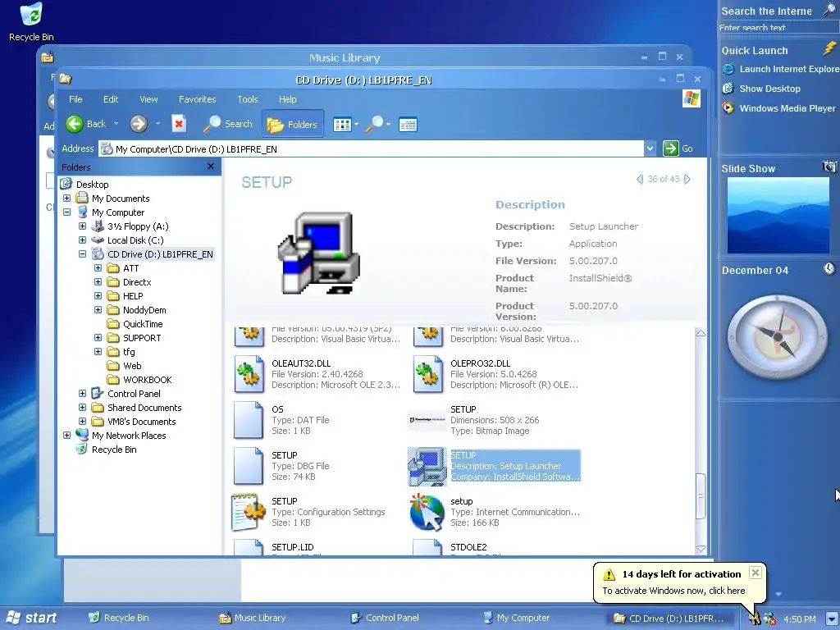Toggle the Folders pane button
Viewport: 840px width, 630px height.
click(x=293, y=125)
